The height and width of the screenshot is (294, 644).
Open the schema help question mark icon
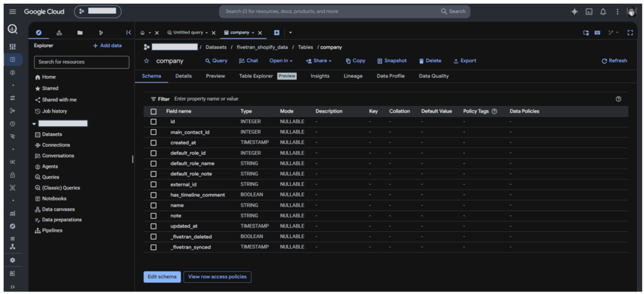pos(619,99)
